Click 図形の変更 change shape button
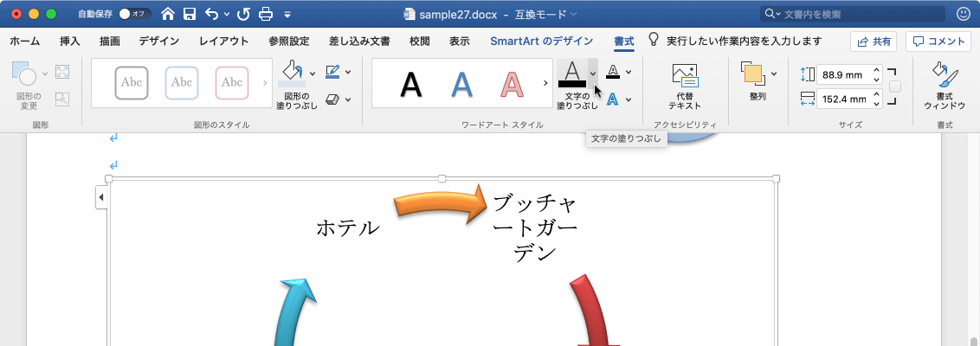 coord(28,86)
